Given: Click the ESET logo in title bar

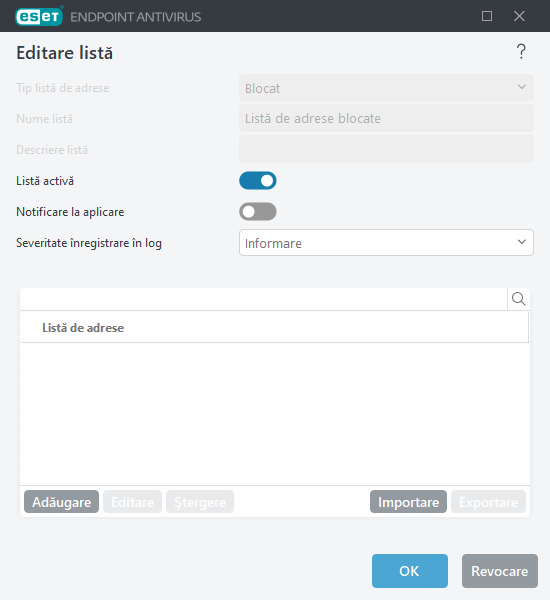Looking at the screenshot, I should point(39,16).
